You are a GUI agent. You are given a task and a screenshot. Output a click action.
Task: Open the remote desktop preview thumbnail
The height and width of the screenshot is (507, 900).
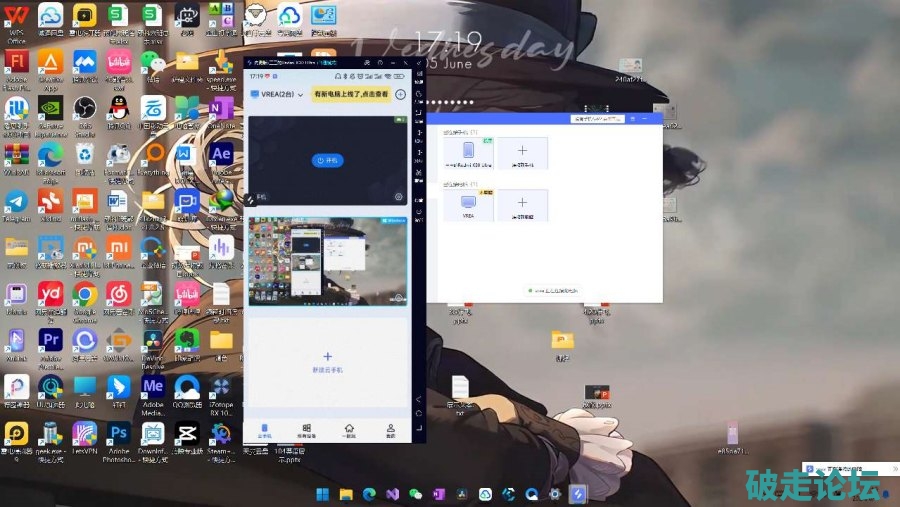coord(328,261)
